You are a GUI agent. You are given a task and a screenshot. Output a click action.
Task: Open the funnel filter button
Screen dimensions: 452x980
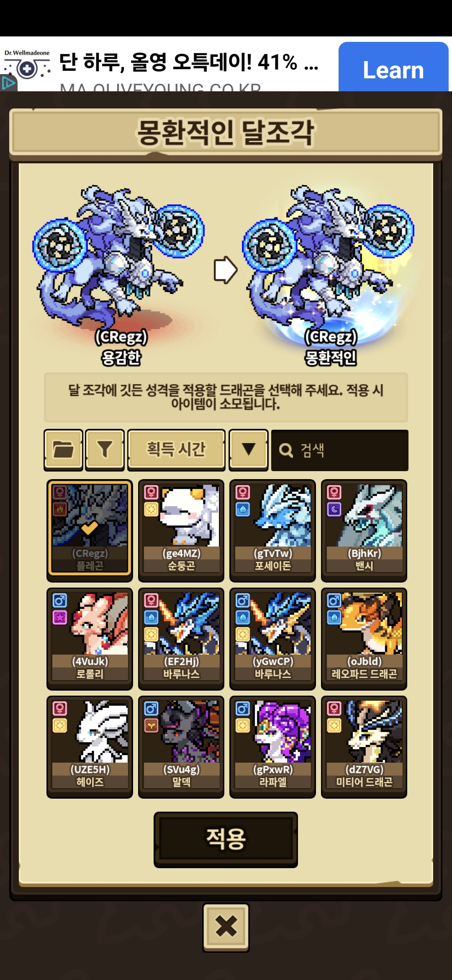(x=105, y=450)
